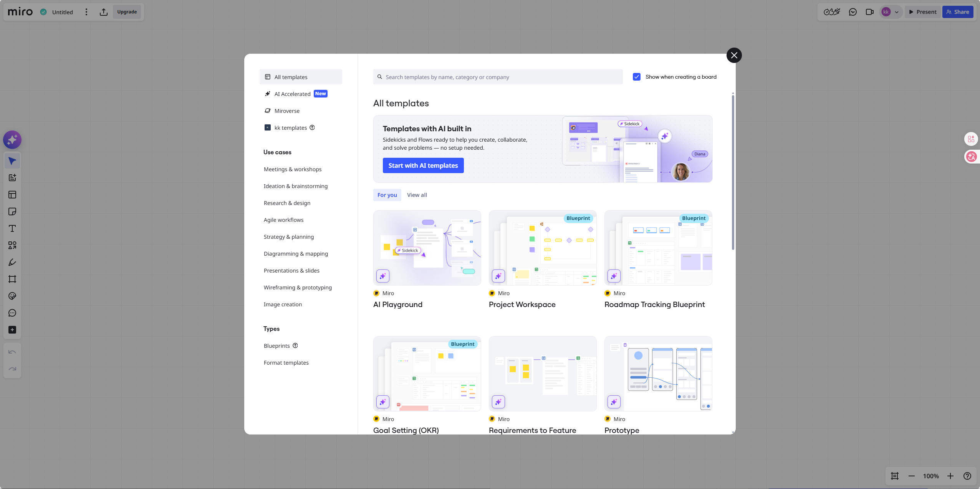This screenshot has width=980, height=489.
Task: Open the grid-plus panel icon on right edge
Action: [971, 139]
